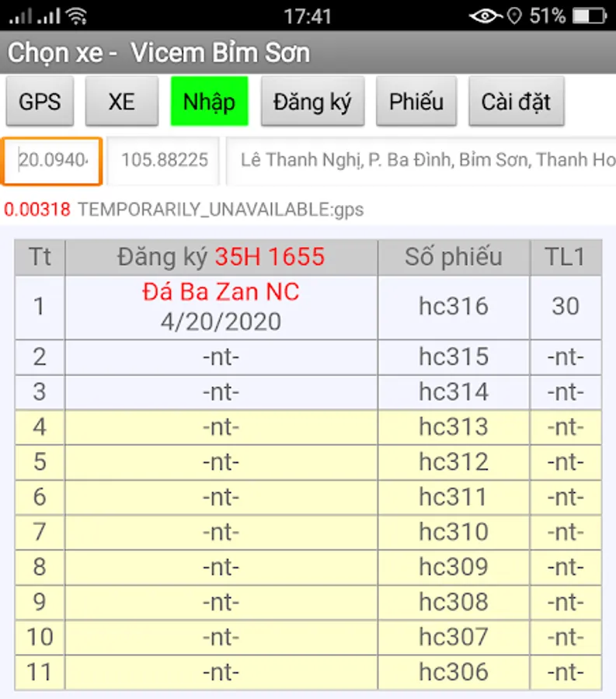Tap the -nt- TL1 cell of hc309
616x699 pixels.
coord(566,567)
